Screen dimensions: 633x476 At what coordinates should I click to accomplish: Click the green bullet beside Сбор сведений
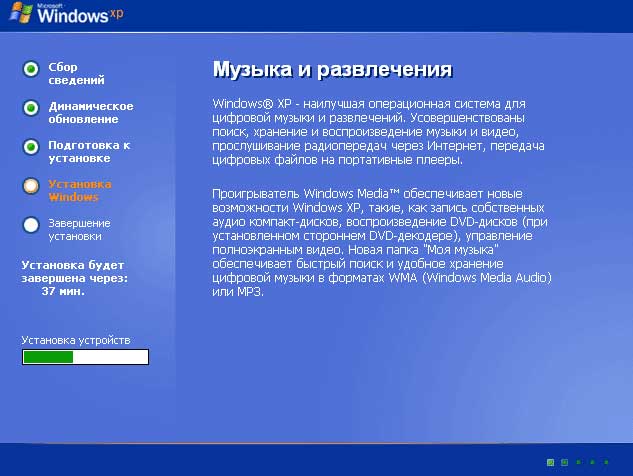click(31, 69)
